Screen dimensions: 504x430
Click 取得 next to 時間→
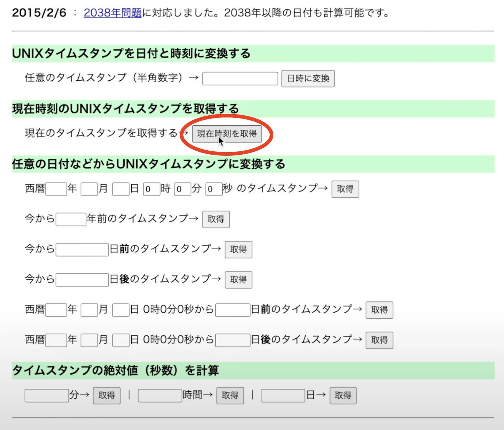pyautogui.click(x=230, y=396)
